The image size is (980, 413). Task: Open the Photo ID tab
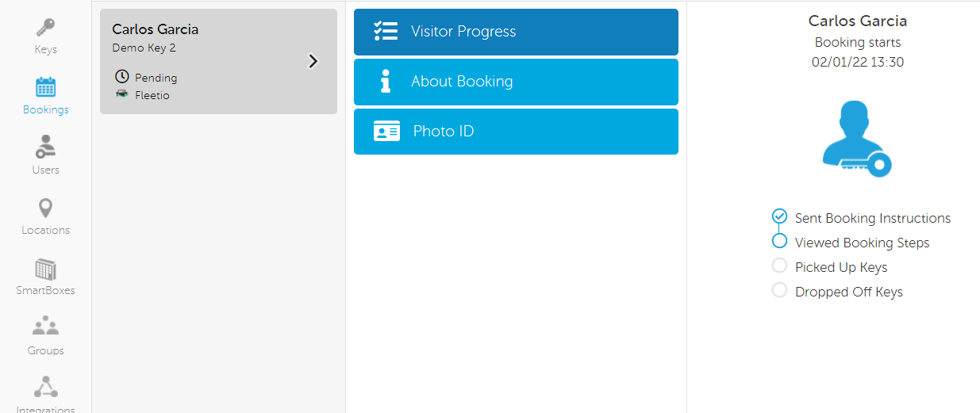tap(516, 132)
